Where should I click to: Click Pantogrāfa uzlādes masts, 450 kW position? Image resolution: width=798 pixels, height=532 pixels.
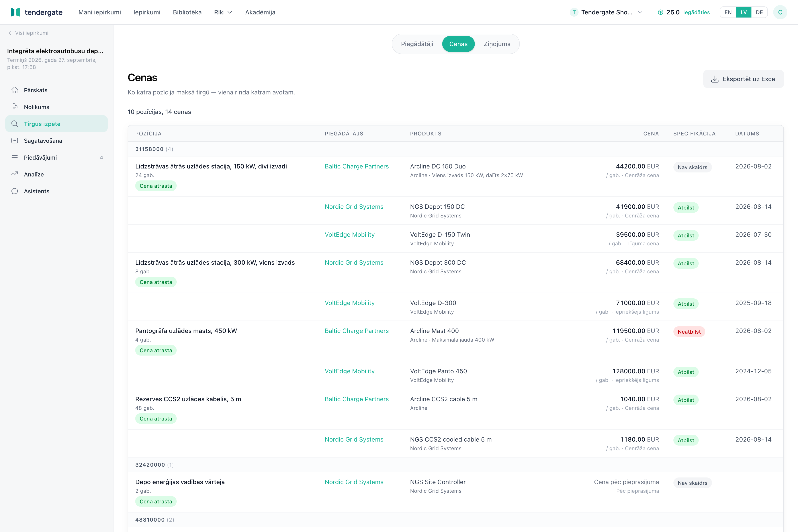point(186,331)
